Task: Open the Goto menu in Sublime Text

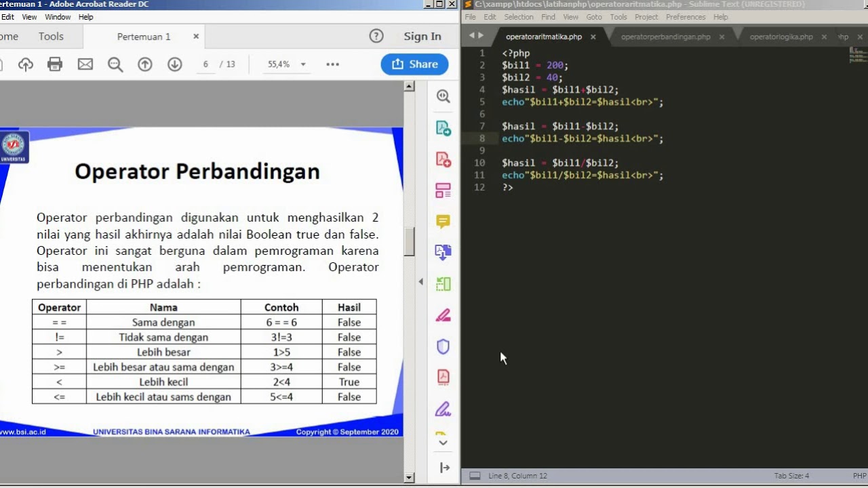Action: 594,17
